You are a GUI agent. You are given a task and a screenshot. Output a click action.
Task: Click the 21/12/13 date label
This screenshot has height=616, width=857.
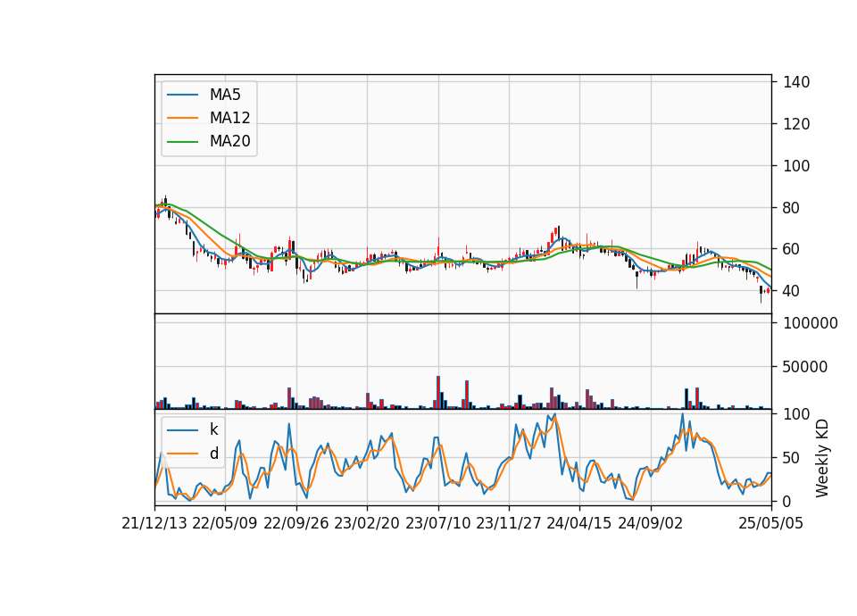point(154,523)
